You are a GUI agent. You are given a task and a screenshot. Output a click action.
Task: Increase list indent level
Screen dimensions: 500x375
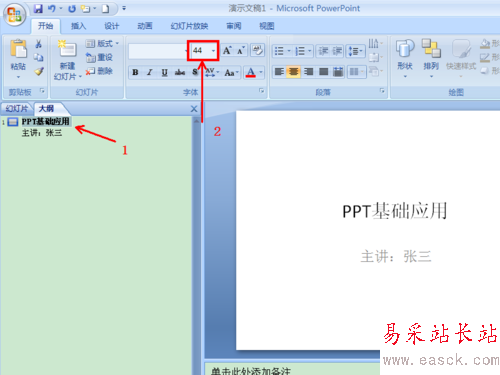point(337,51)
